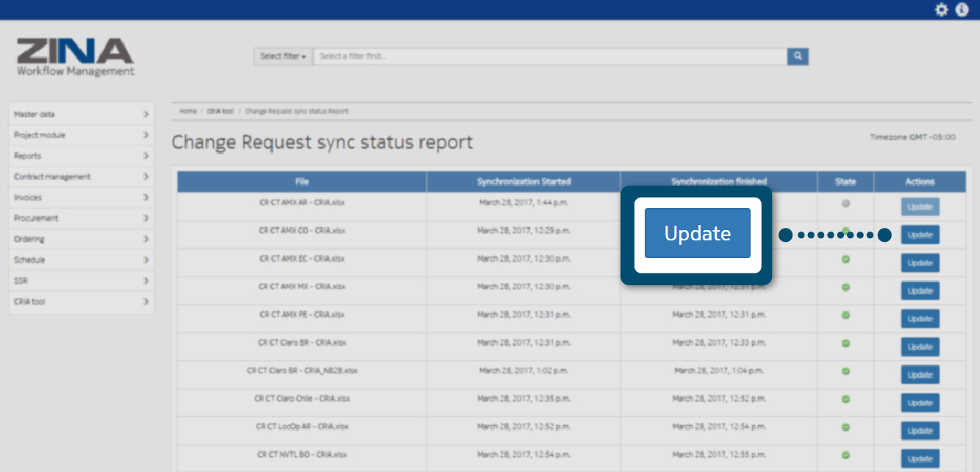Expand the Project module menu

pos(81,135)
